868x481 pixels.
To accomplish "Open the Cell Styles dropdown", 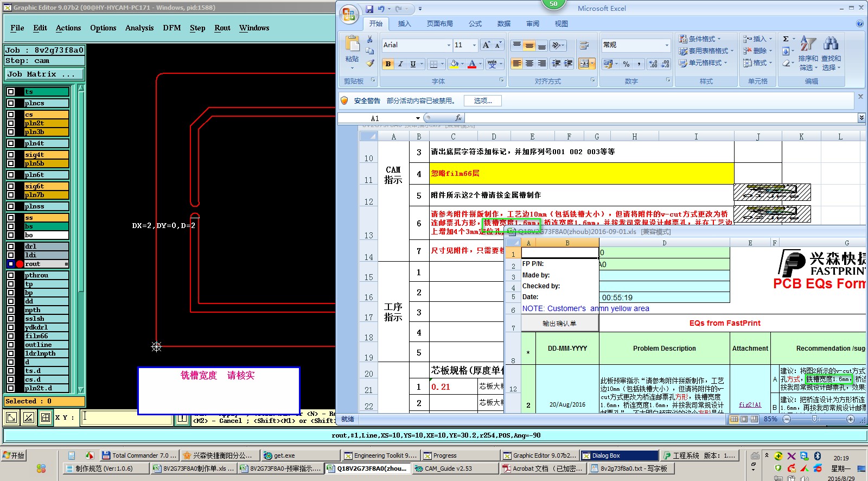I will (x=703, y=63).
